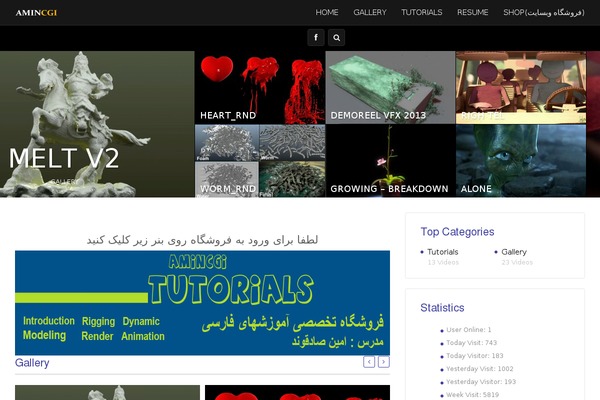Select the Gallery category link
This screenshot has height=400, width=600.
[514, 252]
